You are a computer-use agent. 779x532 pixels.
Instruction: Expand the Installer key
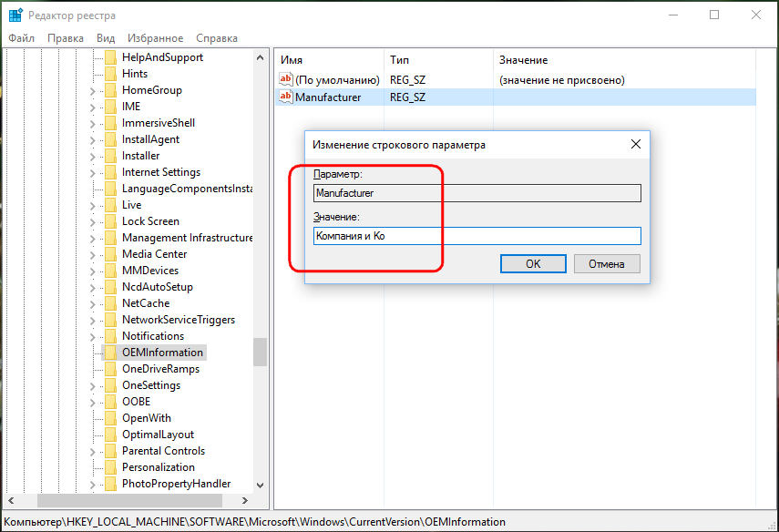[92, 157]
